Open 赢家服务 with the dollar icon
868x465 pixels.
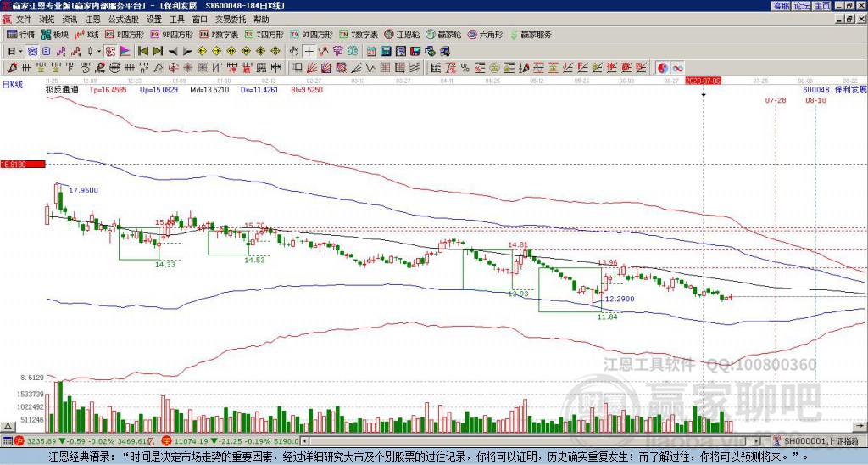531,34
